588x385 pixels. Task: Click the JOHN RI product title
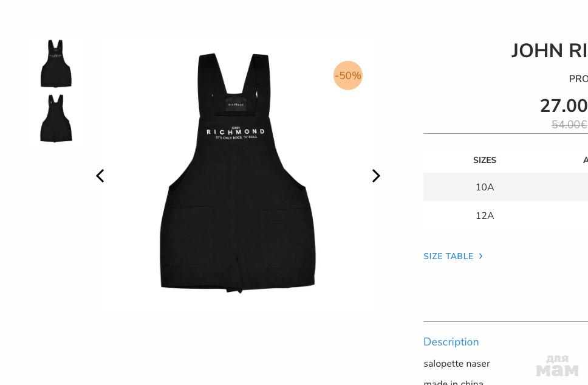click(x=549, y=50)
